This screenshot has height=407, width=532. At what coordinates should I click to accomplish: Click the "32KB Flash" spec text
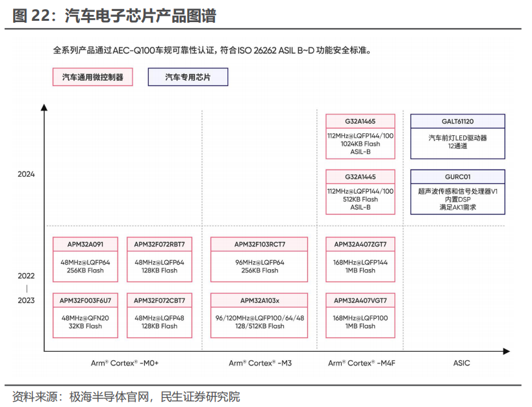85,326
